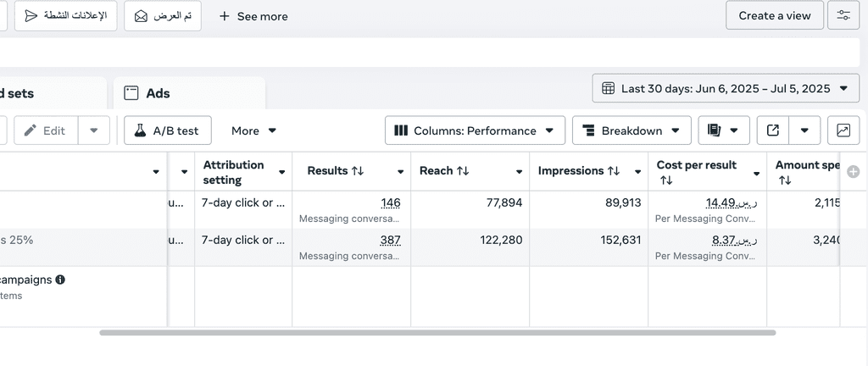Expand the More menu
This screenshot has width=868, height=366.
pos(253,130)
